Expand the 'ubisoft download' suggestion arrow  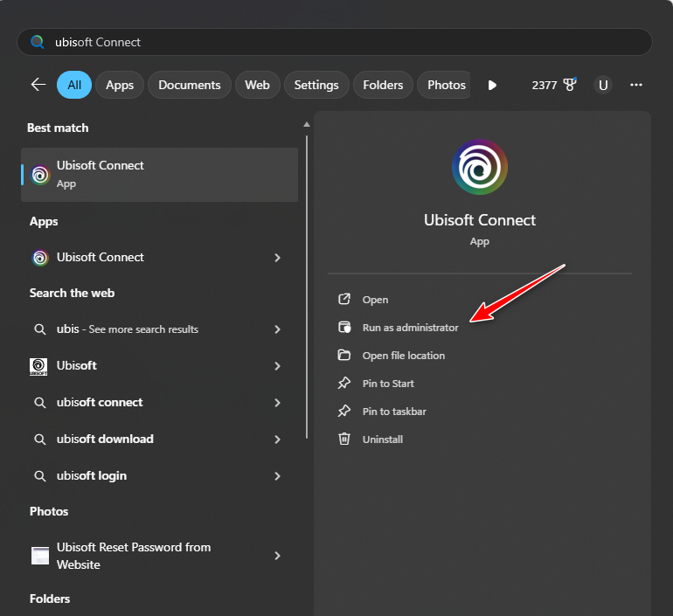[277, 440]
